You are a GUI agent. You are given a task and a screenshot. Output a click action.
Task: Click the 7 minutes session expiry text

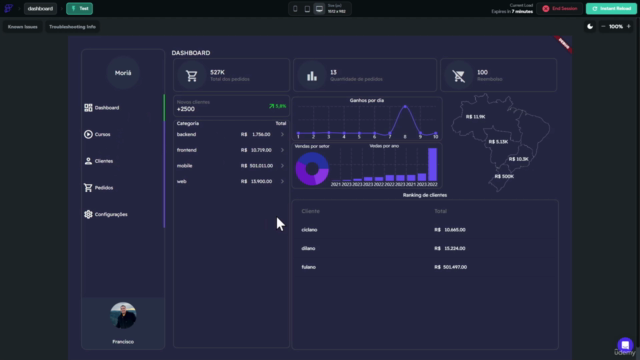(522, 11)
